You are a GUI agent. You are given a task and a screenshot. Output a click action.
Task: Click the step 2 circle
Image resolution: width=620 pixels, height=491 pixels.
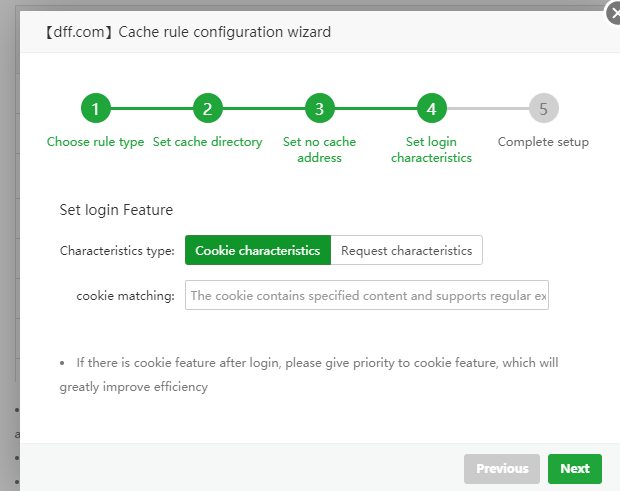click(207, 109)
